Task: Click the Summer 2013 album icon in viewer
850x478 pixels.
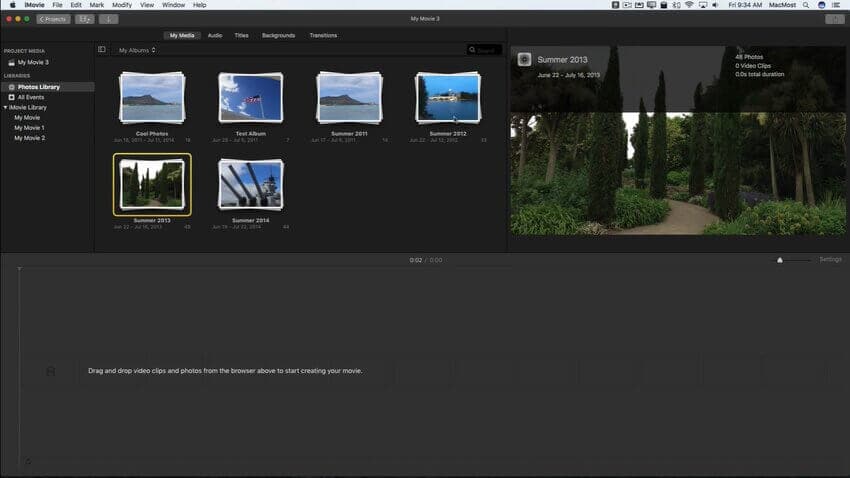Action: 524,59
